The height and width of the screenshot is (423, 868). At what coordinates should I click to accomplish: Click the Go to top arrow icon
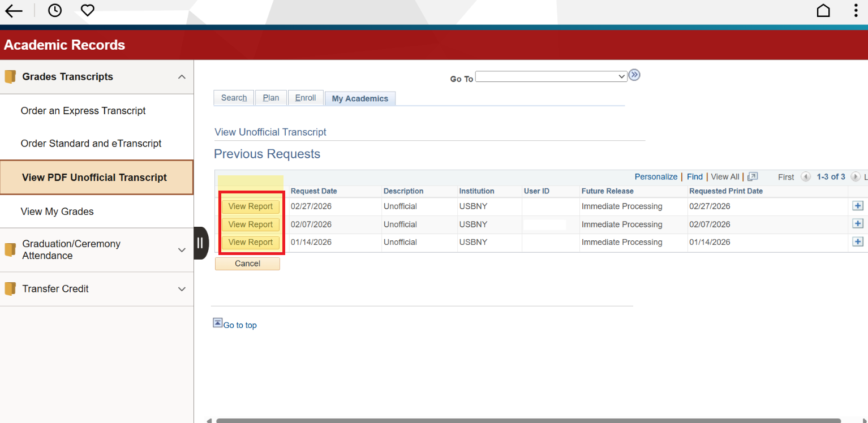point(218,323)
